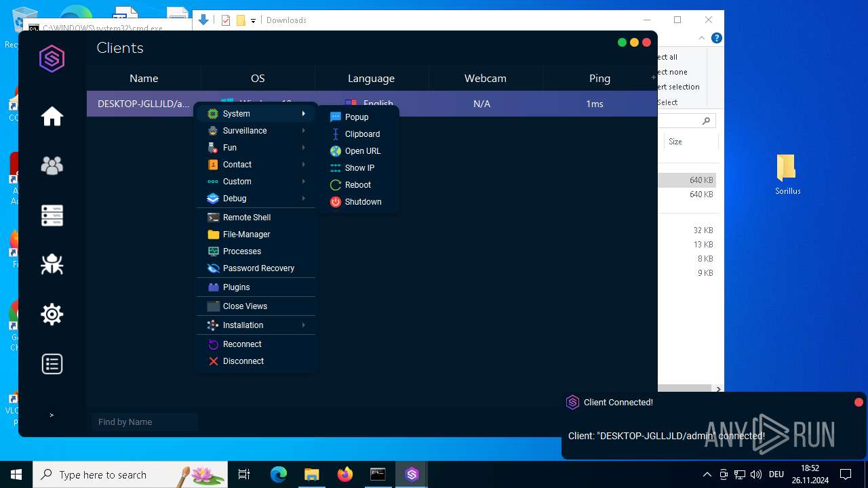This screenshot has width=868, height=488.
Task: Click the 1ms ping value
Action: point(595,104)
